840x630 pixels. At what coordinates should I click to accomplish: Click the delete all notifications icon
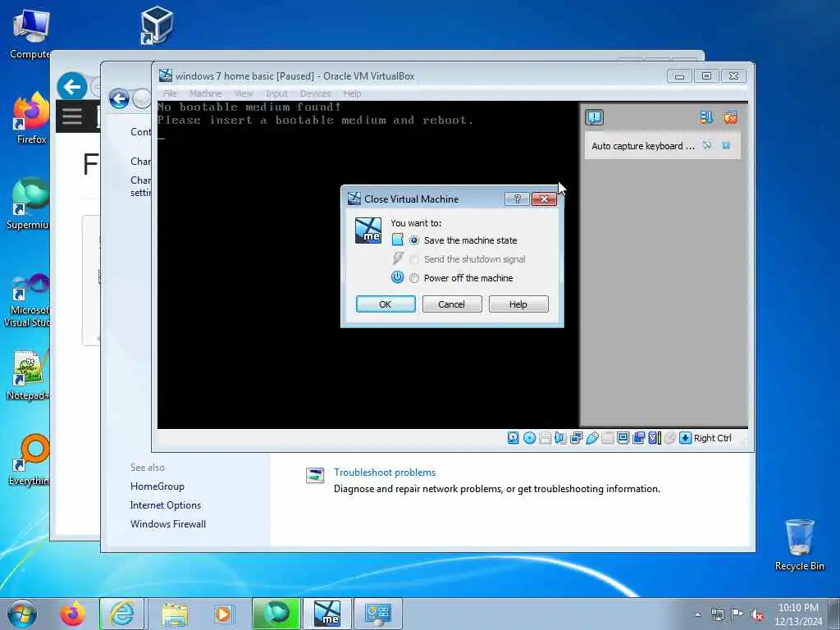click(729, 117)
